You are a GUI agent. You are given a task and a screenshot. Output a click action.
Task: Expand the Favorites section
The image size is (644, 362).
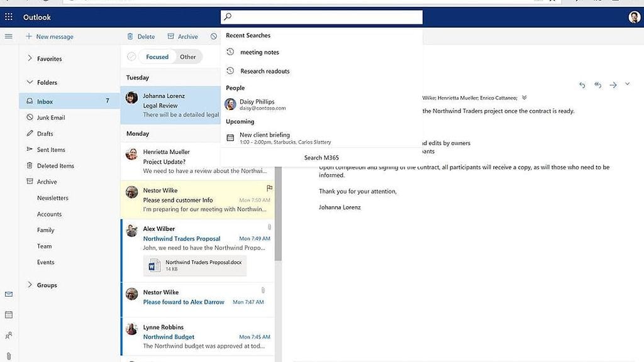(30, 58)
